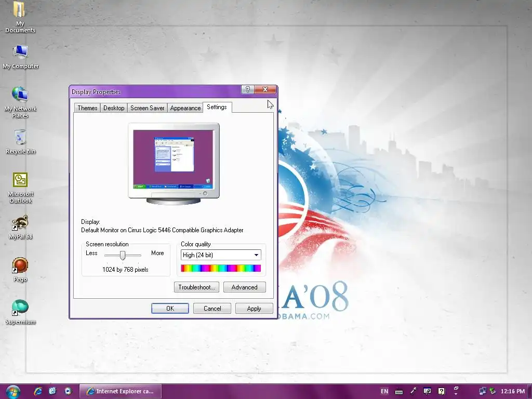
Task: Select the Supermium desktop shortcut
Action: tap(20, 312)
